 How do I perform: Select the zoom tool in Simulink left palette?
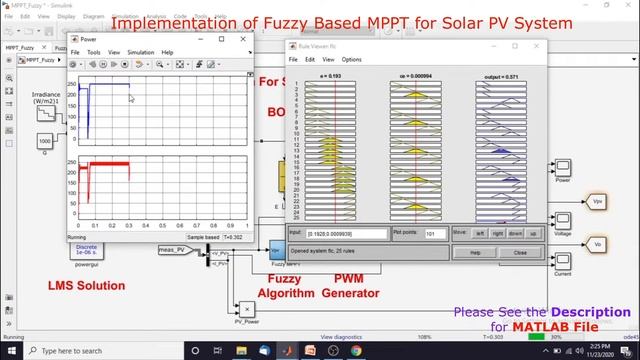tap(9, 78)
